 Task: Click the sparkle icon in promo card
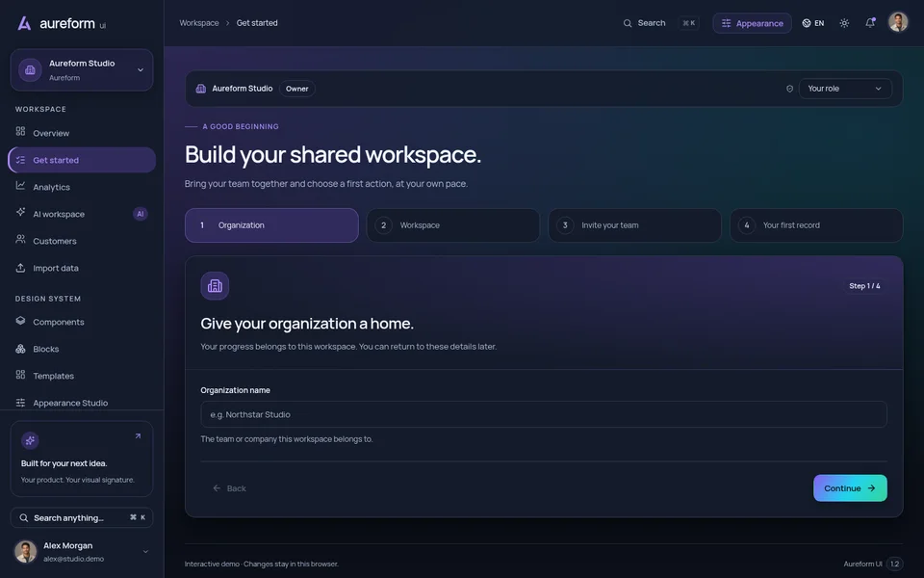click(x=30, y=440)
